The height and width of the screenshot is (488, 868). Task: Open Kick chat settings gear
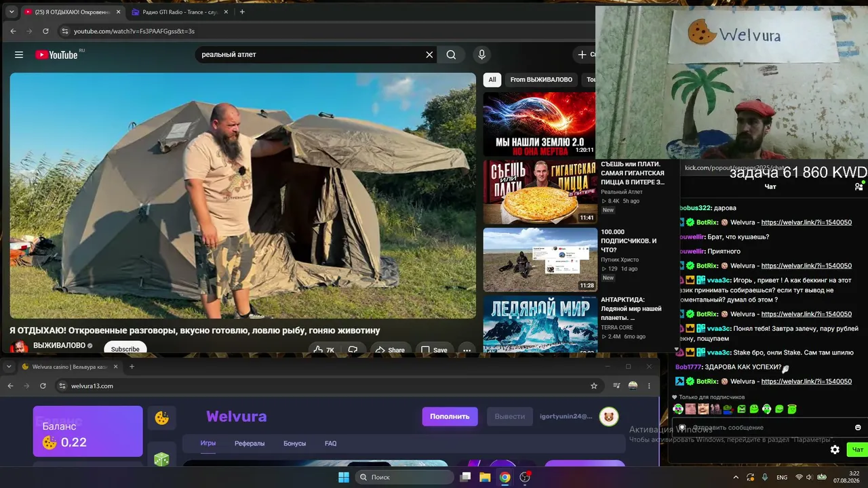(835, 449)
